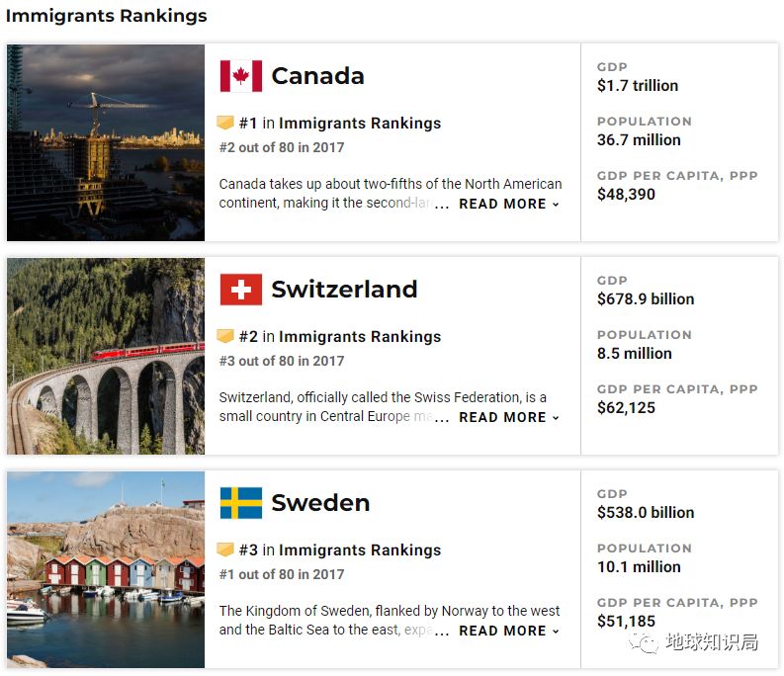Expand Canada's description with READ MORE
Screen dimensions: 784x676
pyautogui.click(x=508, y=204)
